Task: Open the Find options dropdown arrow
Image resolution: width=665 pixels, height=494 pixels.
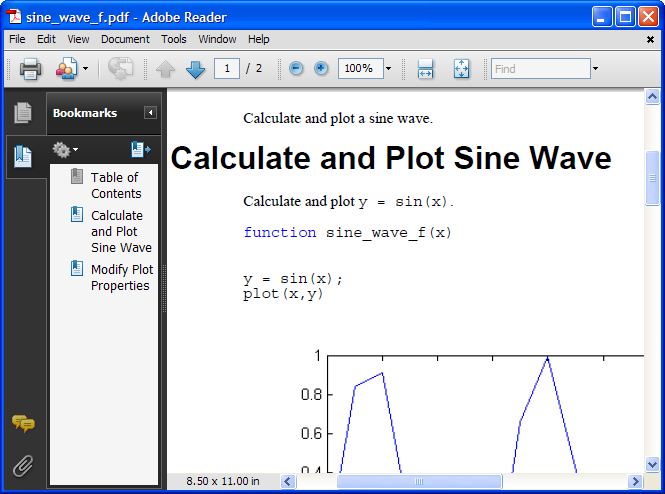Action: [595, 69]
